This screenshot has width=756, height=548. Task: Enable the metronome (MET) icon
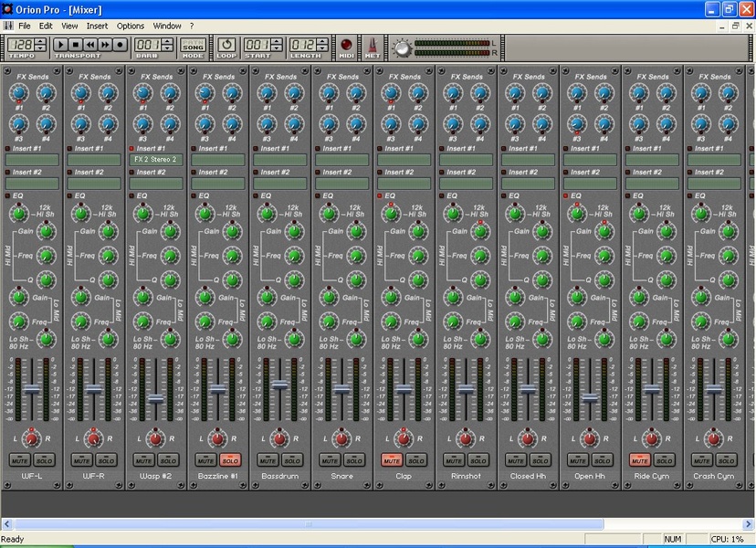pos(373,45)
